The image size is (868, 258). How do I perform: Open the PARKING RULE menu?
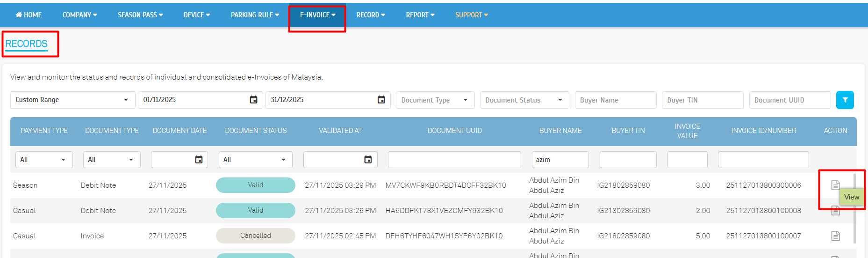255,15
